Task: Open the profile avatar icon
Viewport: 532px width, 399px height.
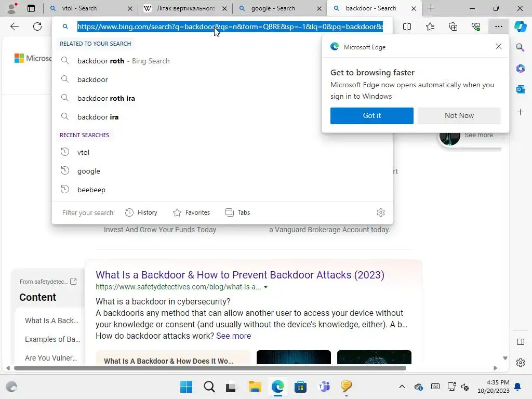Action: (x=12, y=8)
